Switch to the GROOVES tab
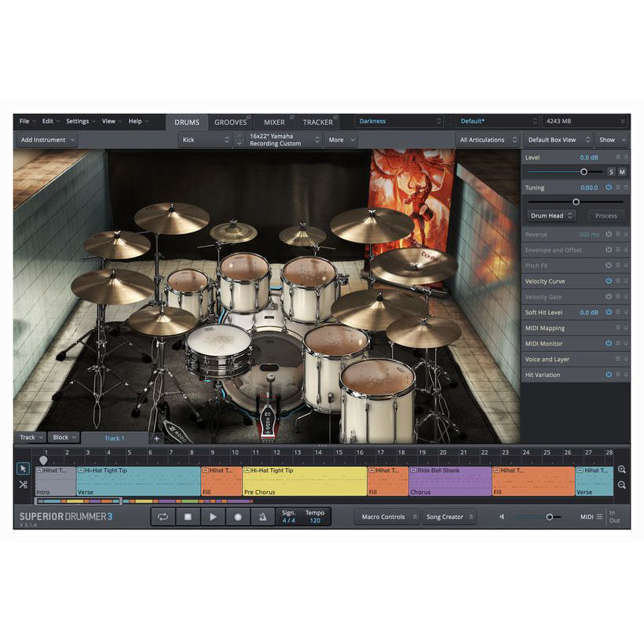 (x=230, y=123)
